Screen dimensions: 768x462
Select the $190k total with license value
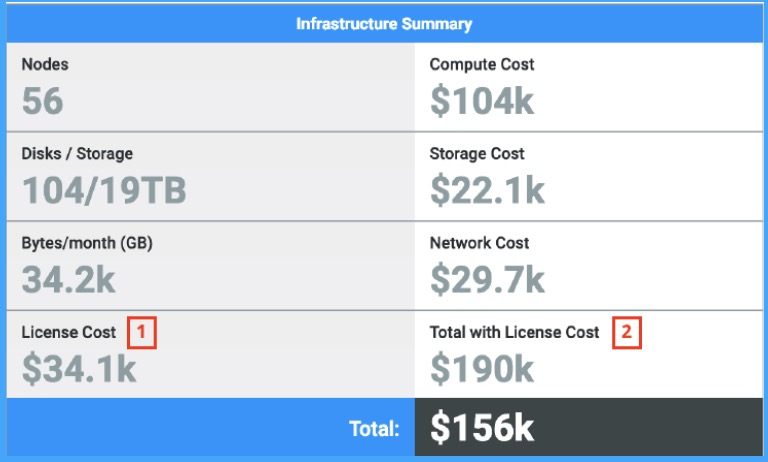pos(482,369)
